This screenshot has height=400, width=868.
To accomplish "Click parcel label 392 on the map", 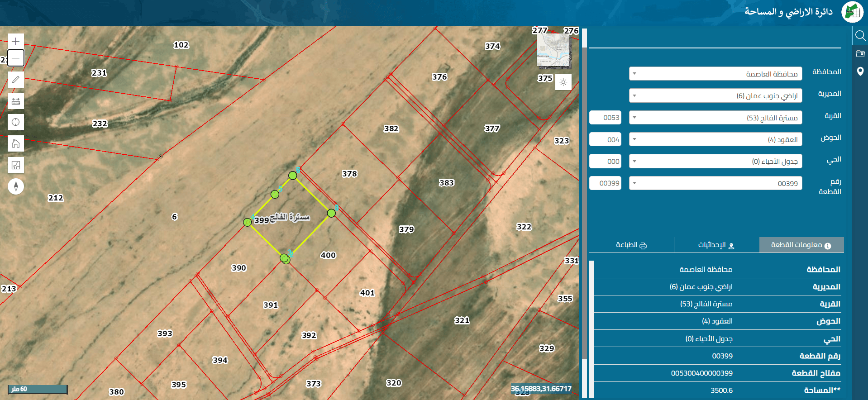I will click(x=309, y=335).
